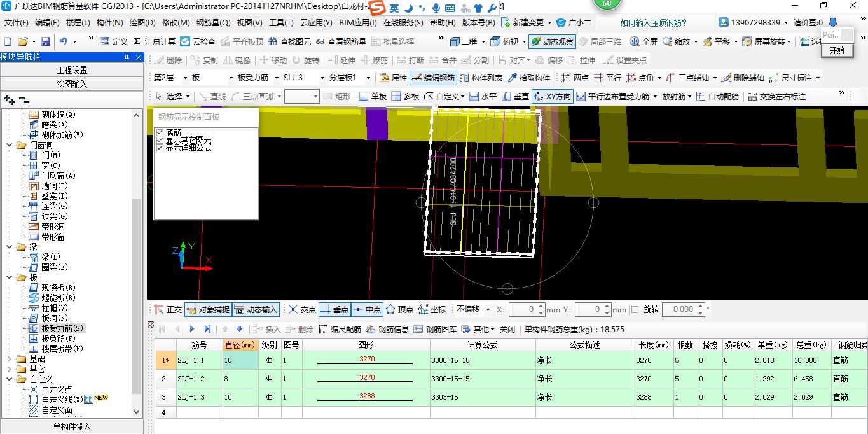Toggle 垂点 perpendicular snap
The height and width of the screenshot is (434, 868).
pyautogui.click(x=334, y=309)
